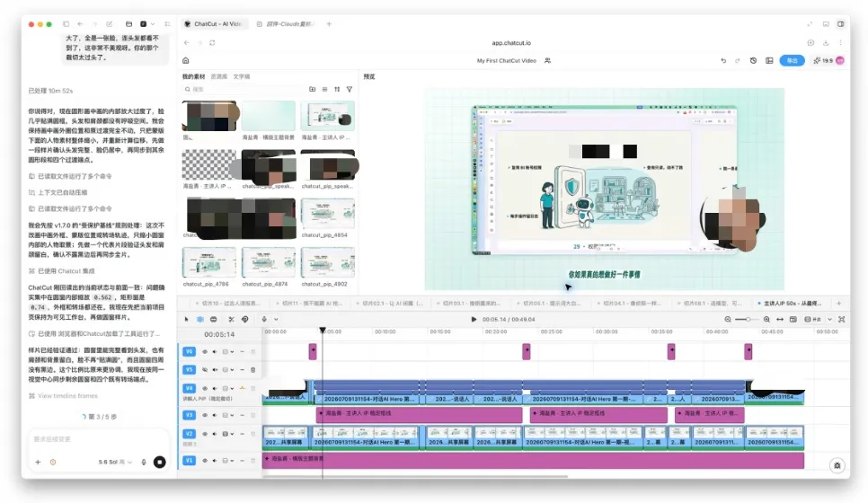Click the timeline zoom in magnifier
Screen dimensions: 868x503
(x=766, y=319)
